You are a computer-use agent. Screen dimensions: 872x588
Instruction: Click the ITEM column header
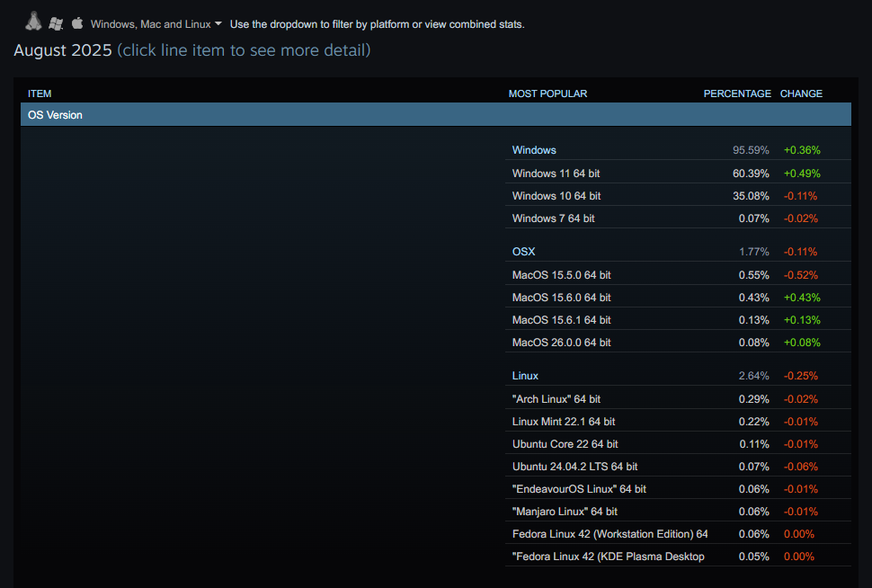coord(40,94)
